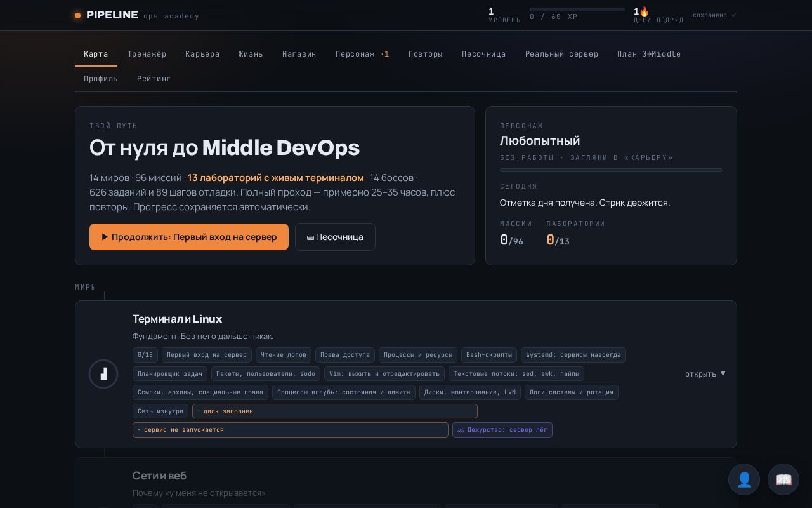Open the user profile floating icon
Viewport: 812px width, 508px height.
pyautogui.click(x=744, y=479)
